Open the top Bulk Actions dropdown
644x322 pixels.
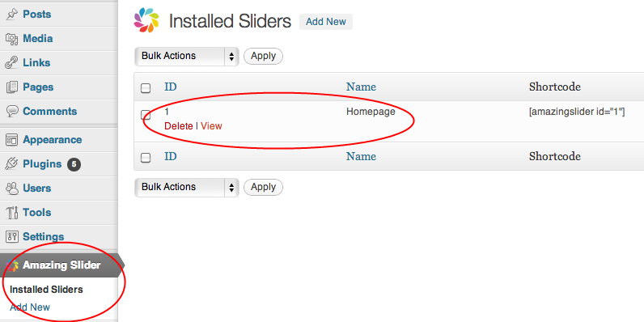tap(186, 57)
